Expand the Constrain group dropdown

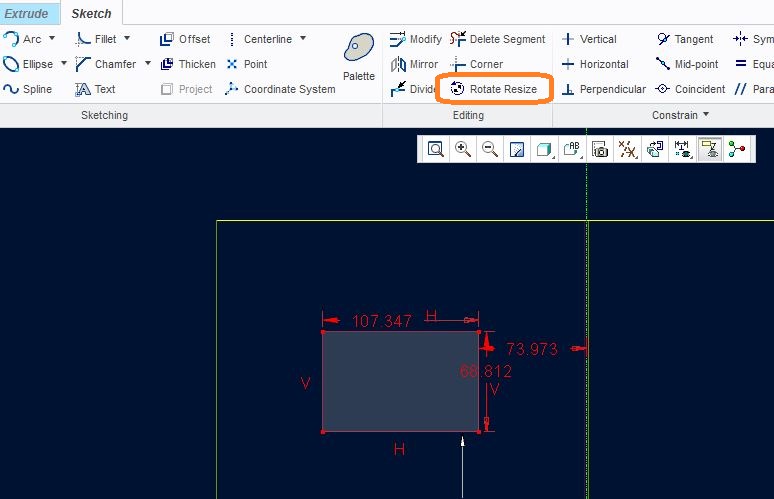click(x=706, y=115)
